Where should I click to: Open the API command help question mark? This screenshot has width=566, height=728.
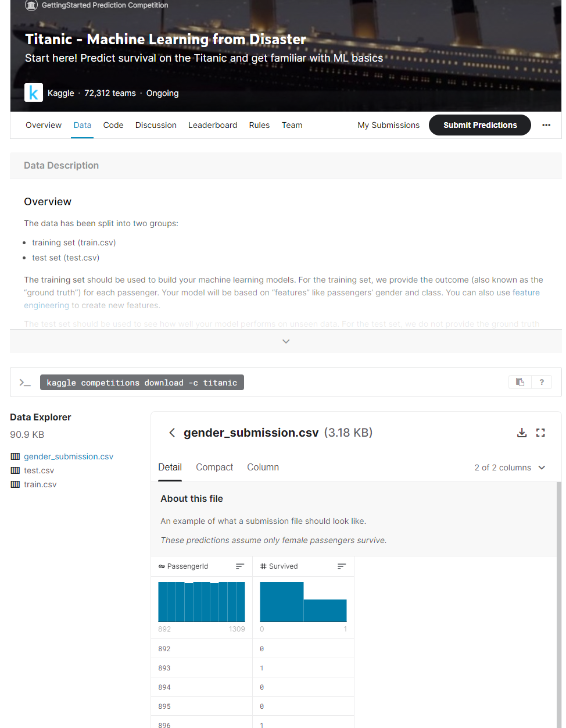[542, 382]
